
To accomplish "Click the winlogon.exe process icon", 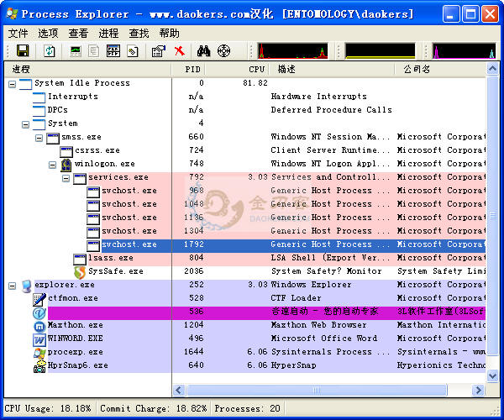I will (66, 165).
